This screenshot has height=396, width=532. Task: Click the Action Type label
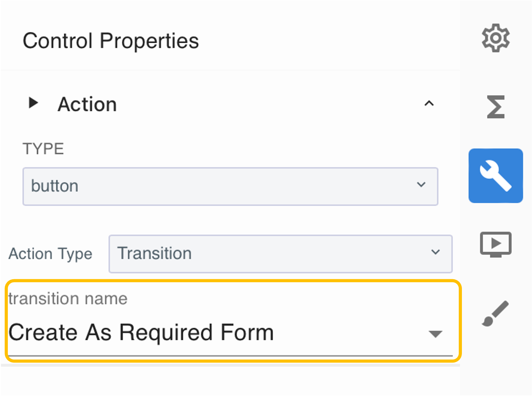[x=50, y=254]
